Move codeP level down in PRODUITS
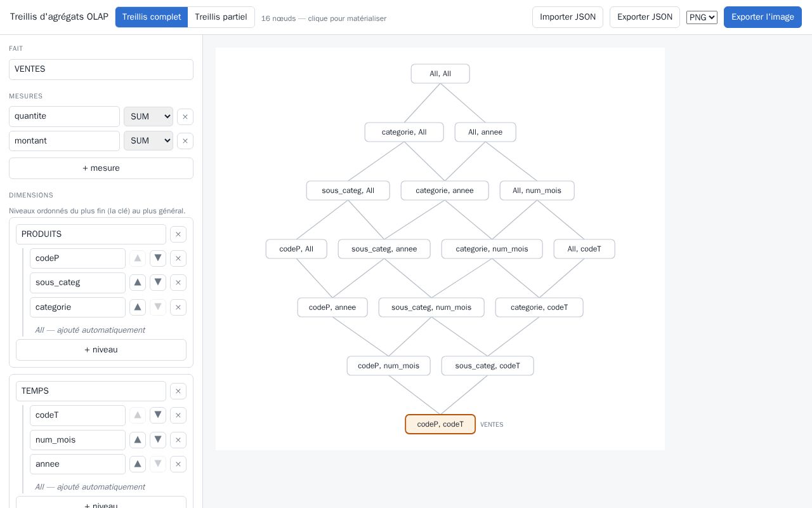This screenshot has width=812, height=508. tap(158, 258)
